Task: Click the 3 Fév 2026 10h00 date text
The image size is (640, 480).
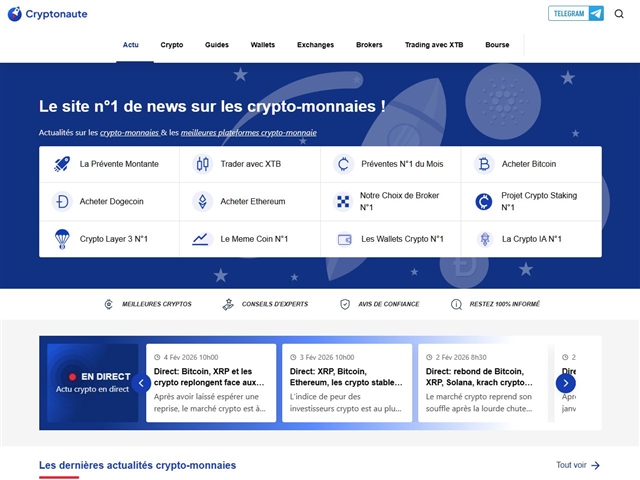Action: (327, 358)
